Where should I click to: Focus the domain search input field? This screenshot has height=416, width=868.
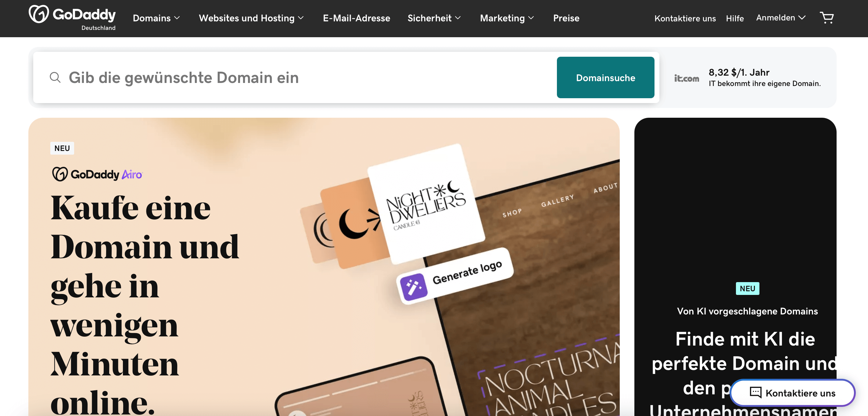coord(303,77)
